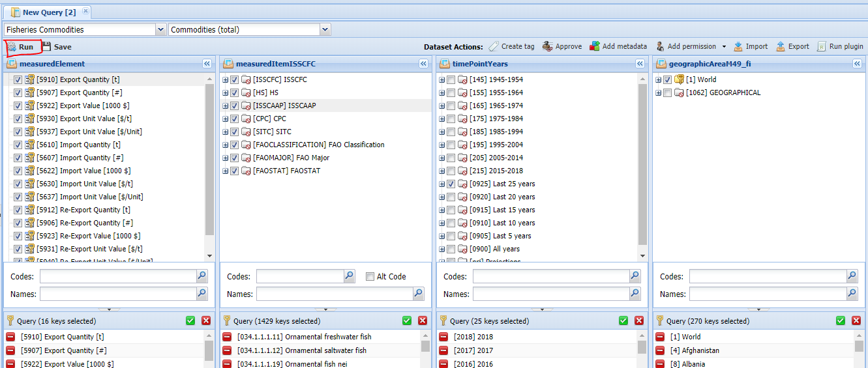Click the Import dataset icon
Image resolution: width=868 pixels, height=368 pixels.
738,46
